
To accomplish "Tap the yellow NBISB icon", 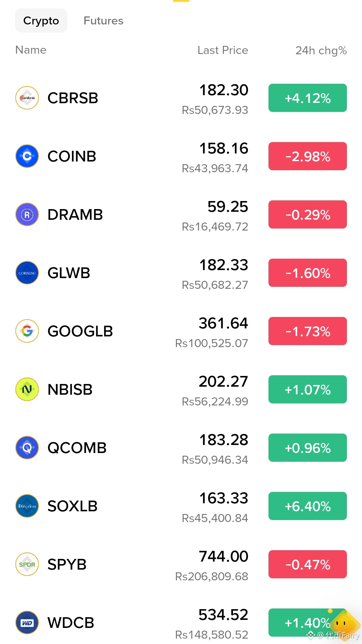I will (27, 389).
